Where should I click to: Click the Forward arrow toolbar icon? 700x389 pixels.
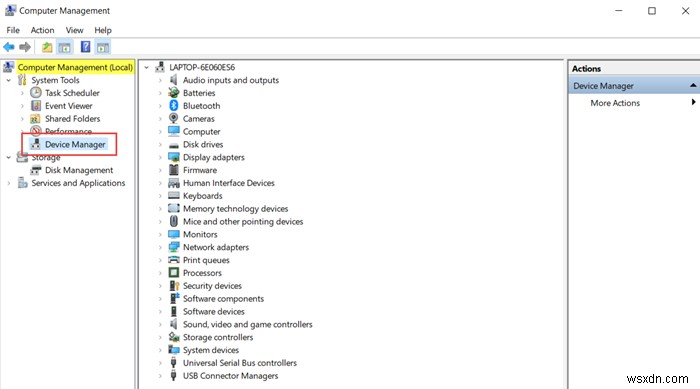(25, 47)
